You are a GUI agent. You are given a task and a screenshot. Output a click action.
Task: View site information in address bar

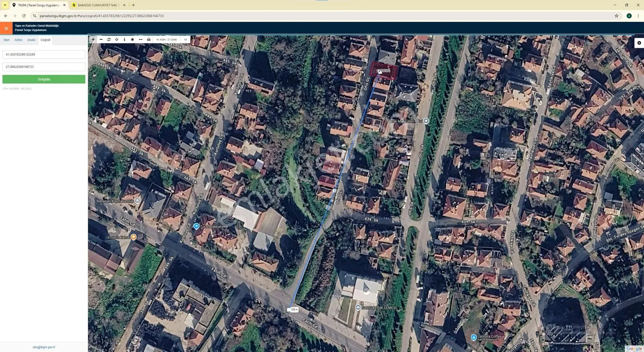pyautogui.click(x=35, y=16)
